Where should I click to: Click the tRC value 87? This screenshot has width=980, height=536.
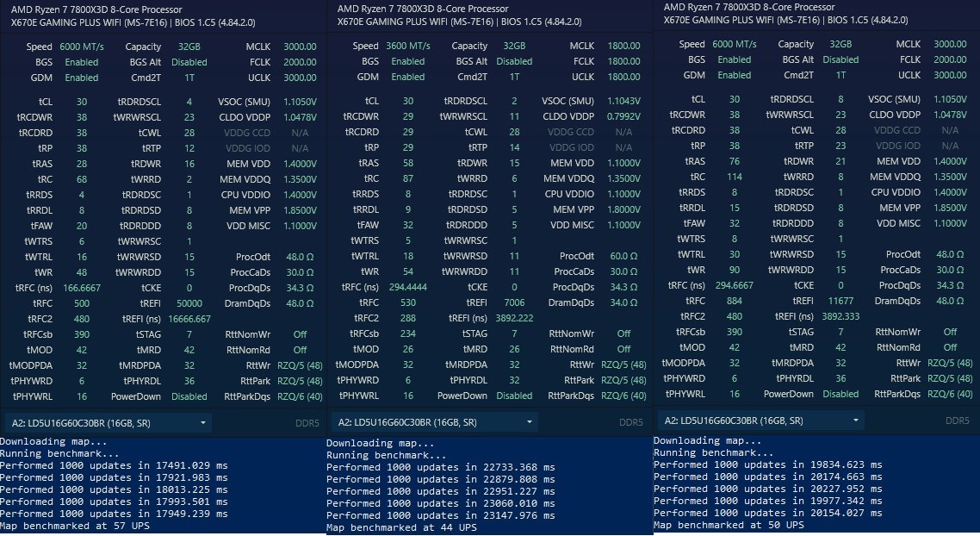click(x=408, y=179)
